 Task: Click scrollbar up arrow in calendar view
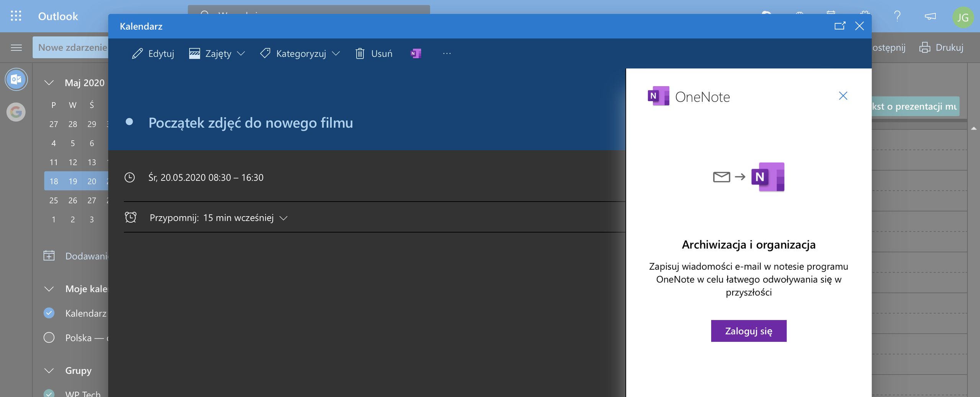[973, 129]
